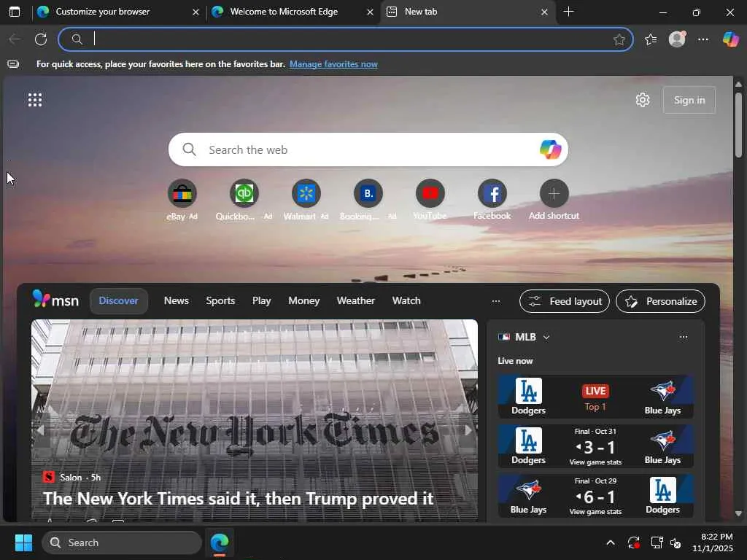Open the eBay shortcut
The height and width of the screenshot is (560, 747).
pyautogui.click(x=182, y=193)
